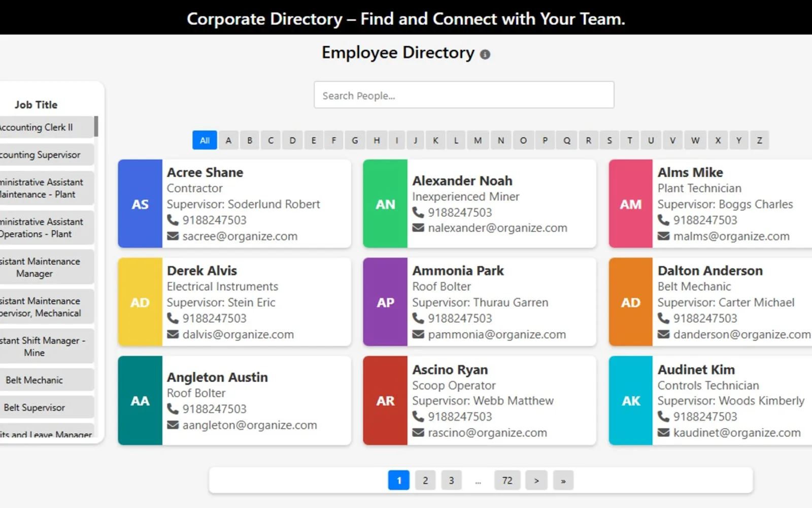Image resolution: width=812 pixels, height=508 pixels.
Task: Go to page 2 of results
Action: pos(425,481)
